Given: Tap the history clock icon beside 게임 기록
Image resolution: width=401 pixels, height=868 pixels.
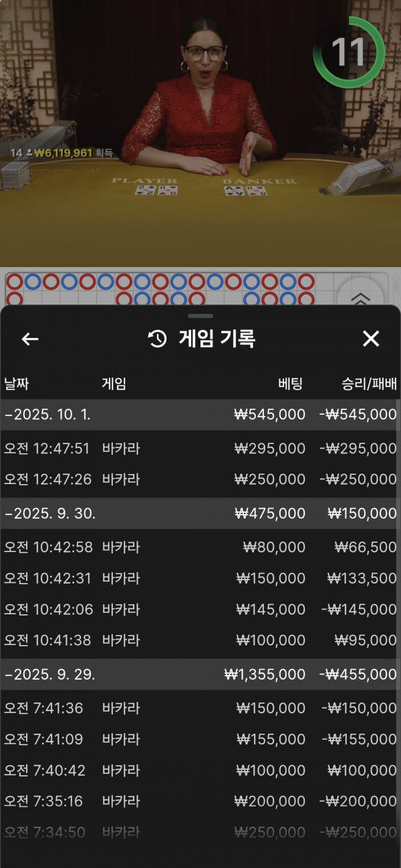Looking at the screenshot, I should pyautogui.click(x=157, y=339).
